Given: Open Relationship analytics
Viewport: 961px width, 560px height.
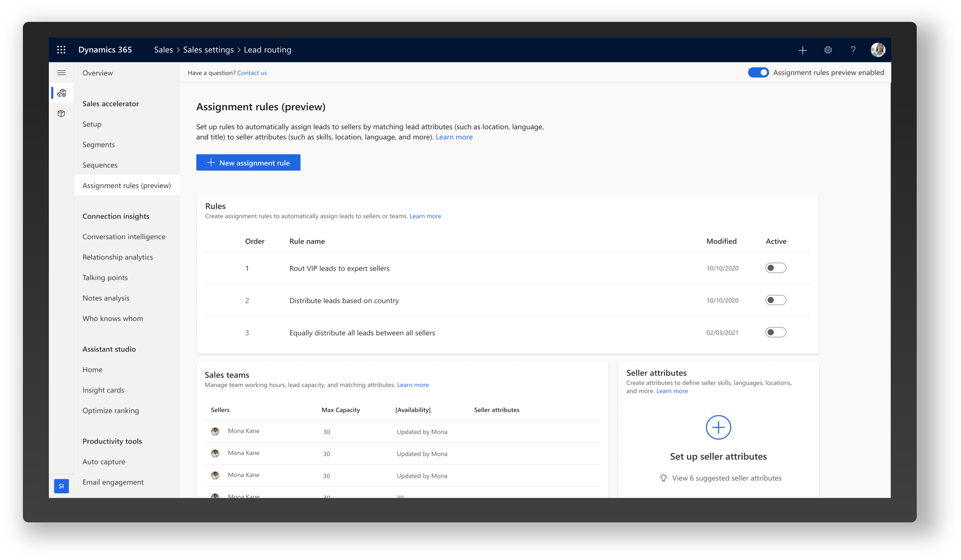Looking at the screenshot, I should tap(118, 257).
